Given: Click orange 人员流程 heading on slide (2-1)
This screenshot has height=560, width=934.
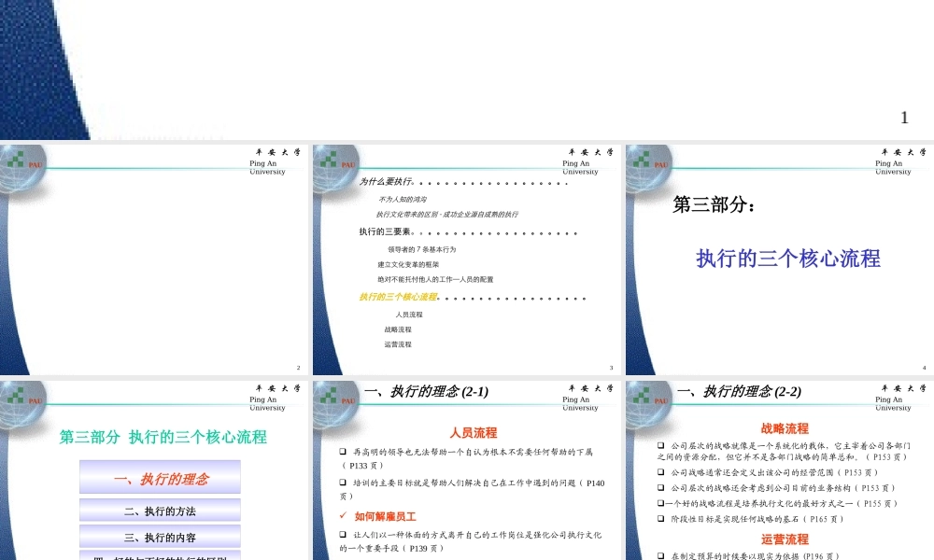Looking at the screenshot, I should coord(474,433).
